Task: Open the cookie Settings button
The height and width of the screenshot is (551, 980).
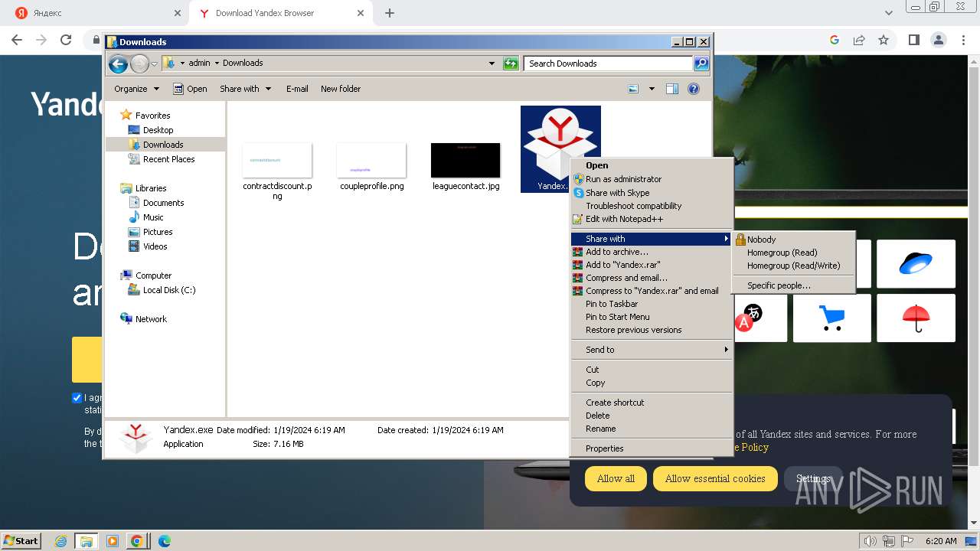Action: pos(813,478)
